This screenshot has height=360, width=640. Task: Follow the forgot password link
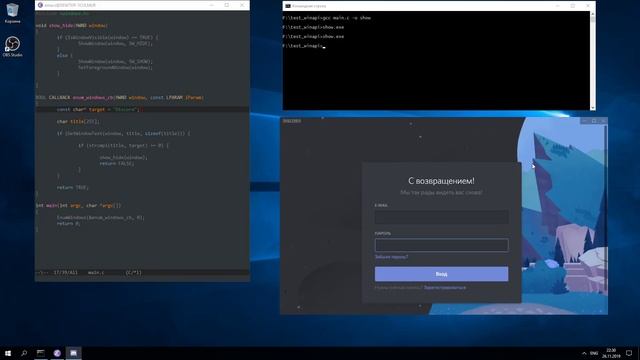click(391, 257)
